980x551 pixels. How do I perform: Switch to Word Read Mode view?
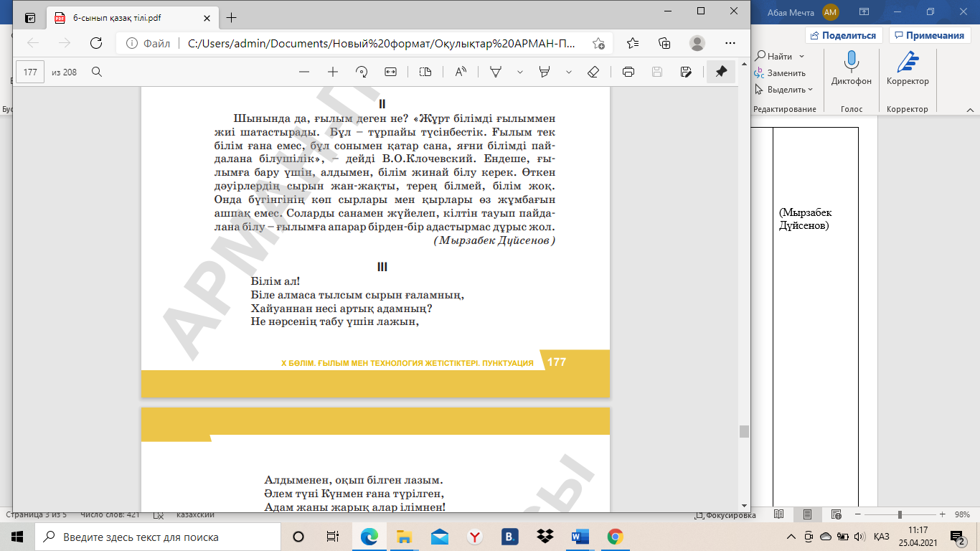point(778,515)
